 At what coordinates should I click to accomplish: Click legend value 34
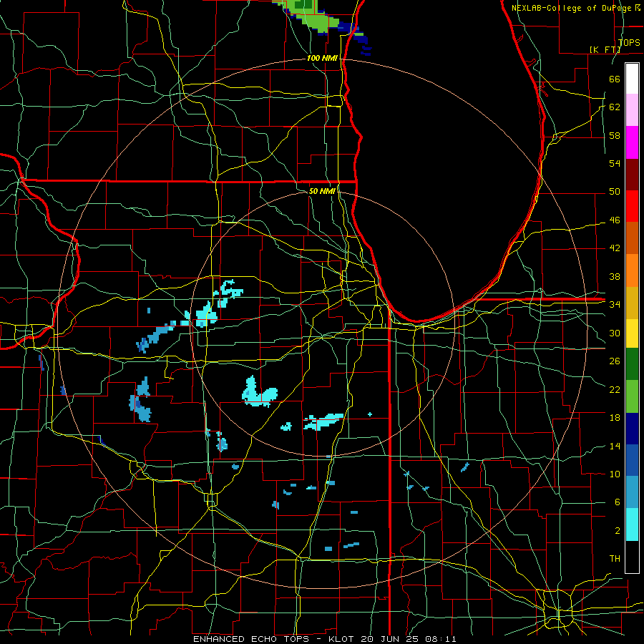point(615,305)
